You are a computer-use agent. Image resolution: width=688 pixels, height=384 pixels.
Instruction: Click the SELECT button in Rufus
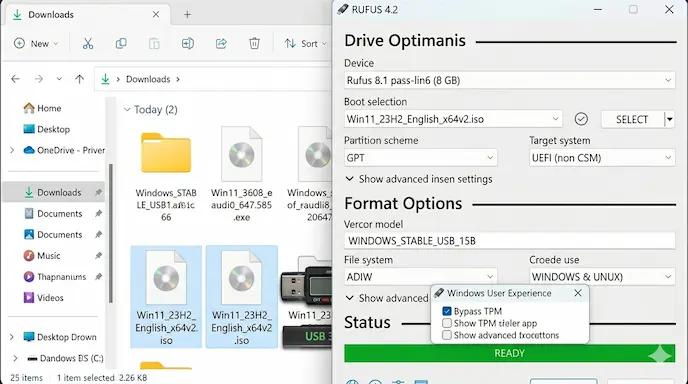[632, 119]
